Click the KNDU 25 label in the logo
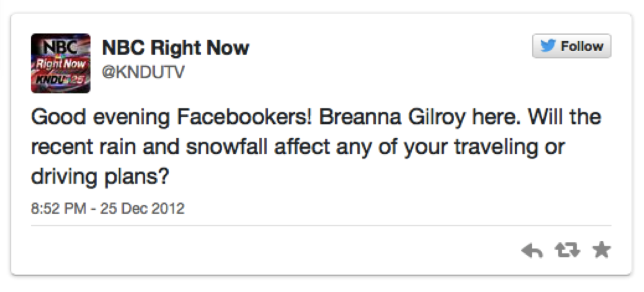This screenshot has height=292, width=644. click(x=60, y=79)
